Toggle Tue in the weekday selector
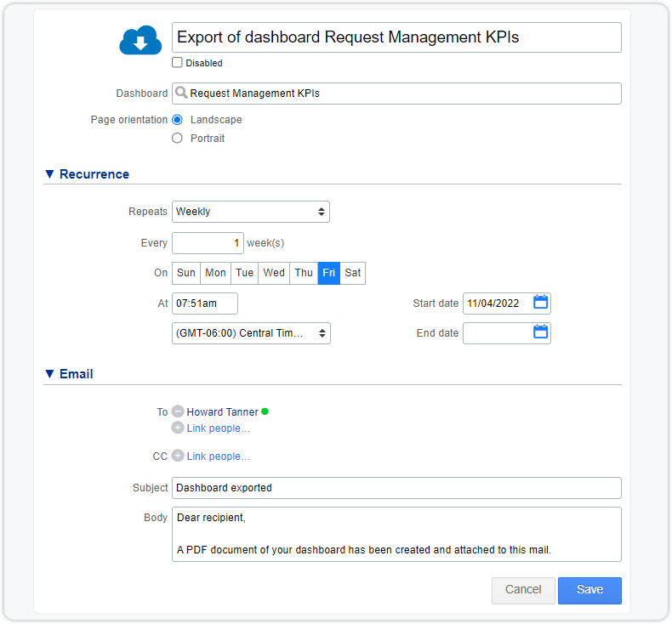The width and height of the screenshot is (672, 624). point(245,273)
